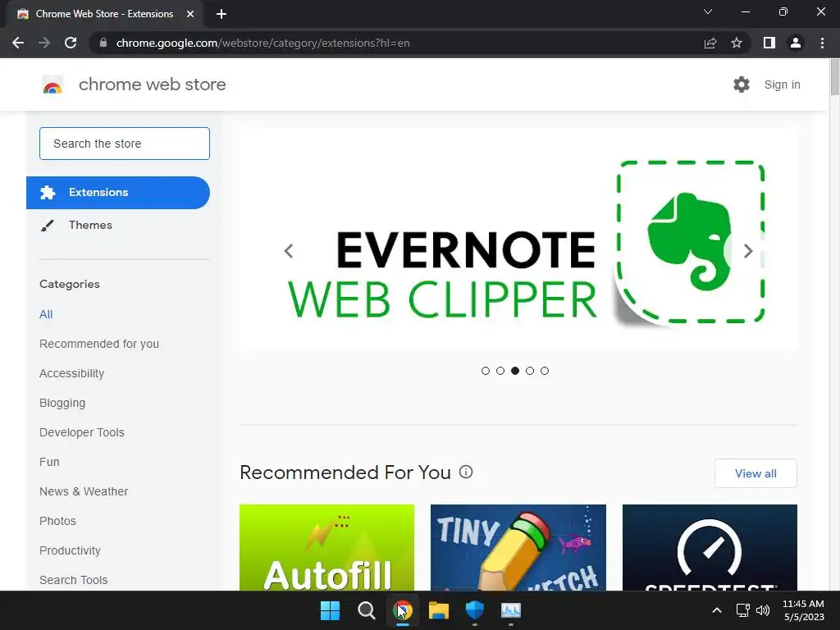The height and width of the screenshot is (630, 840).
Task: Open Windows taskbar search
Action: [x=367, y=610]
